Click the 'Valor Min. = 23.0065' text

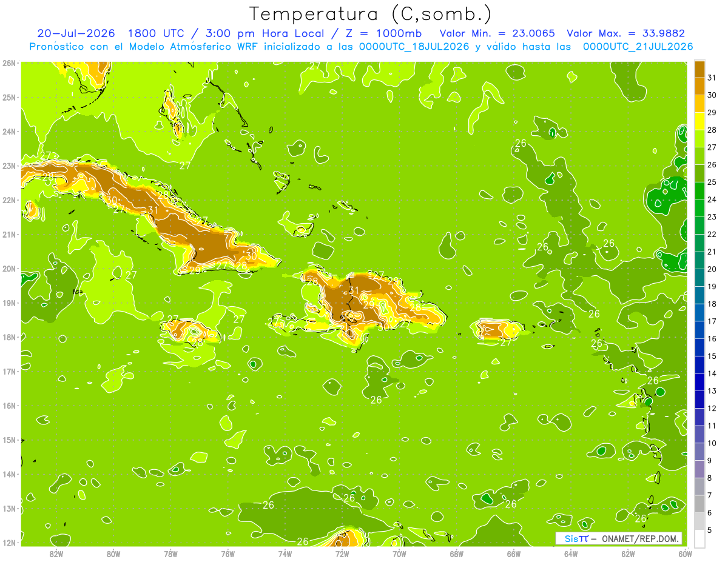[x=497, y=33]
